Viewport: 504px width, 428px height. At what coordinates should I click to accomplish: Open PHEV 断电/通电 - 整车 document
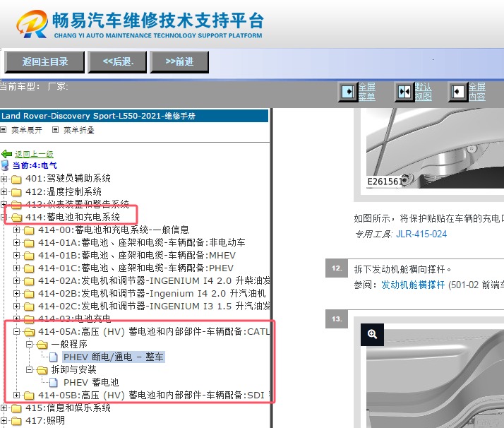click(x=114, y=357)
